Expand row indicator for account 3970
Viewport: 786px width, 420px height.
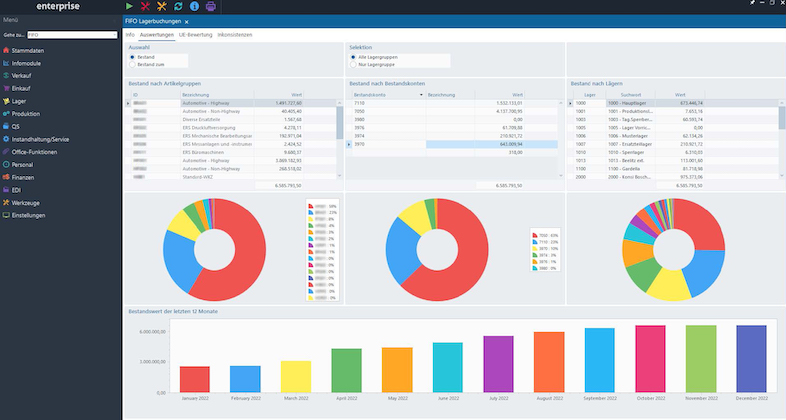(x=349, y=144)
